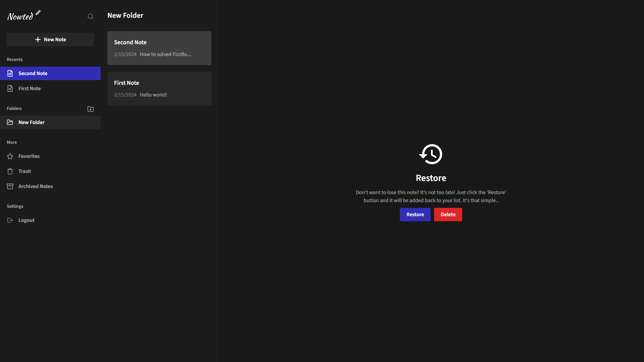
Task: Open the Favorites section
Action: (x=29, y=156)
